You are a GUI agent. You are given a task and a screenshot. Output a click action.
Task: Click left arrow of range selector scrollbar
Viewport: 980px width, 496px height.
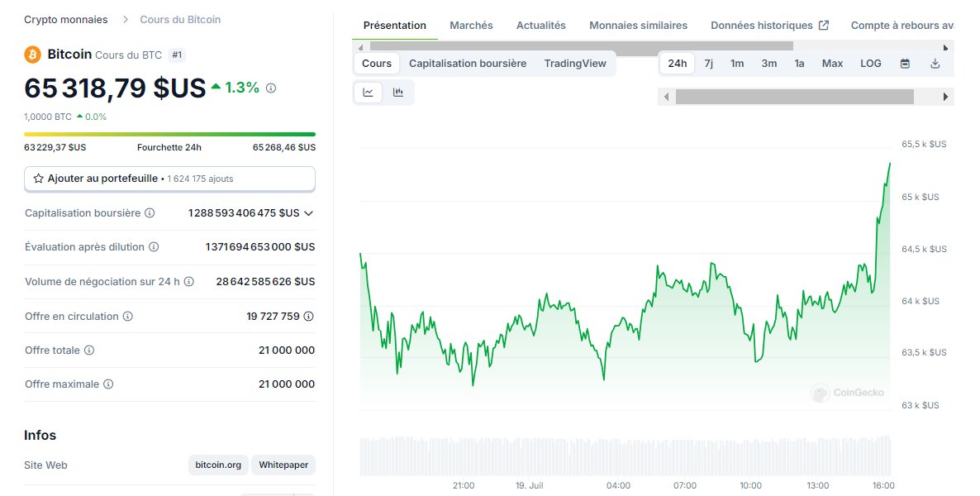coord(666,97)
